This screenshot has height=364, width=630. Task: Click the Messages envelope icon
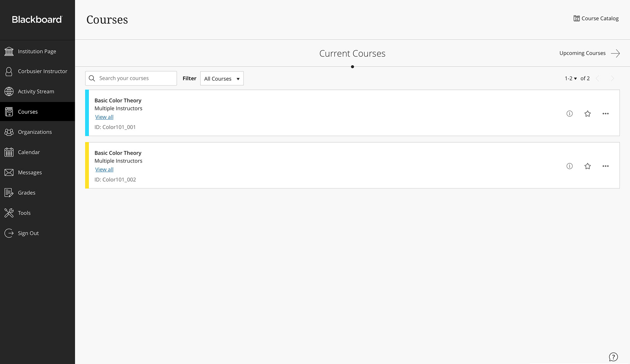point(9,172)
